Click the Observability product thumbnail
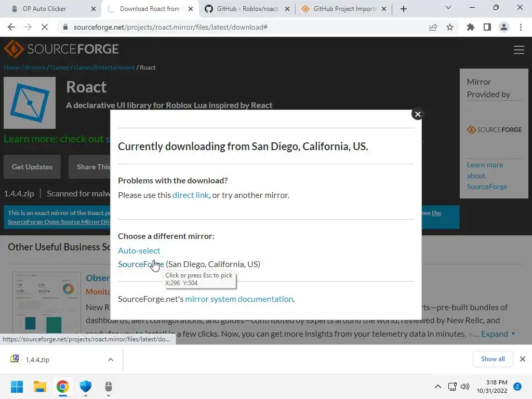The width and height of the screenshot is (532, 399). [x=47, y=303]
